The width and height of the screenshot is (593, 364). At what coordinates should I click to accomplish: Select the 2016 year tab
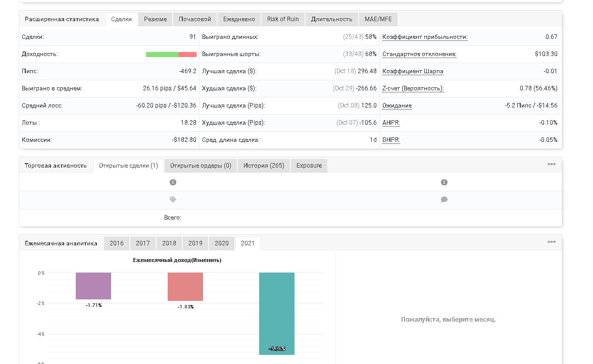coord(117,243)
